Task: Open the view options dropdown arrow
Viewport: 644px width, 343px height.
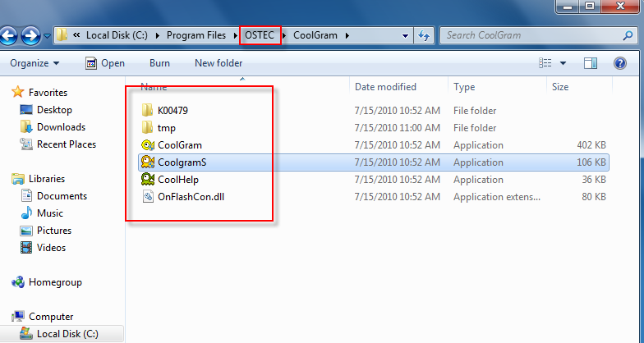Action: tap(563, 64)
